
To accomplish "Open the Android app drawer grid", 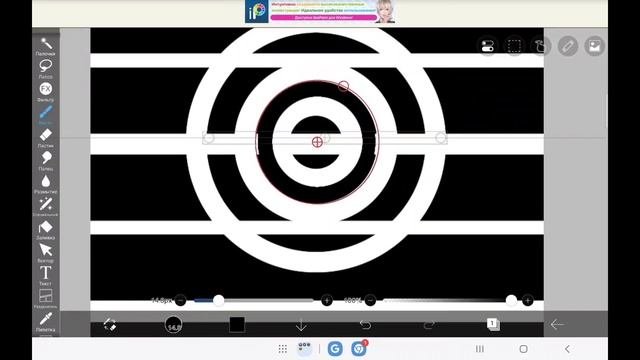I will tap(282, 349).
